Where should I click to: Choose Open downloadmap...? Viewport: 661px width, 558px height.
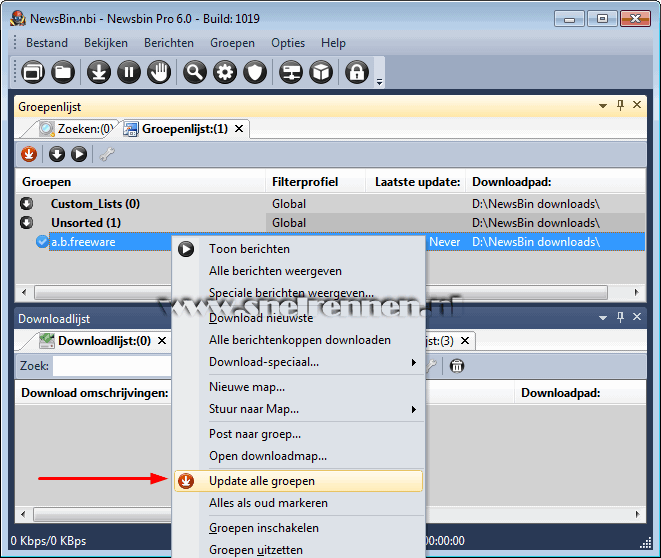pyautogui.click(x=298, y=456)
